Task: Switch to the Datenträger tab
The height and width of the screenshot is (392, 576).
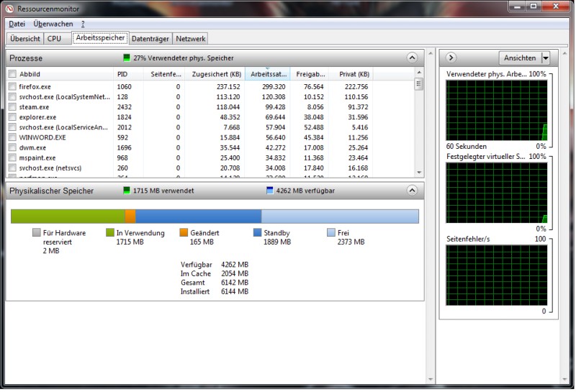Action: point(150,39)
